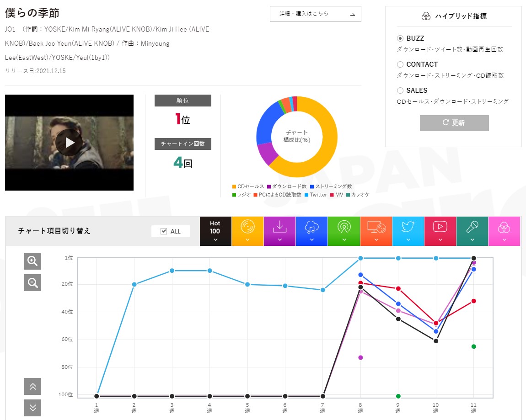Viewport: 526px width, 420px height.
Task: Click the Hot 100 black point at week 11
Action: click(474, 258)
